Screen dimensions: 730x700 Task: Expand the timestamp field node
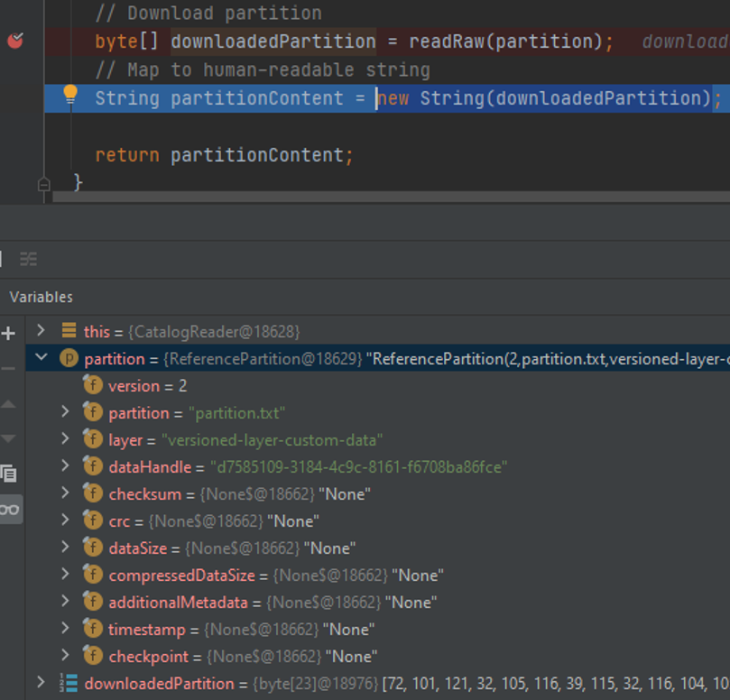coord(65,629)
